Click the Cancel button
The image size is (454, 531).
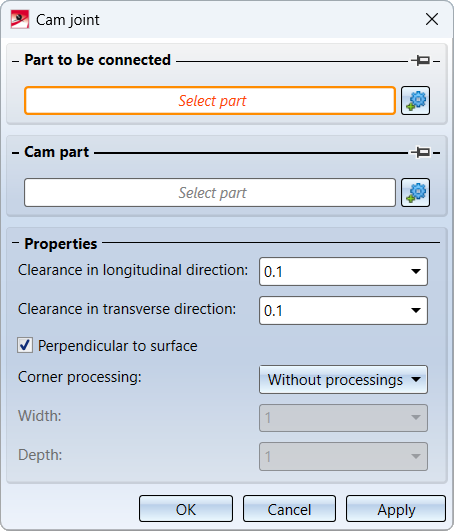click(289, 509)
